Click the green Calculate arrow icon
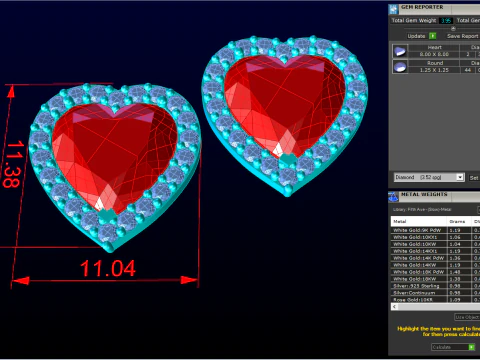 coord(471,347)
